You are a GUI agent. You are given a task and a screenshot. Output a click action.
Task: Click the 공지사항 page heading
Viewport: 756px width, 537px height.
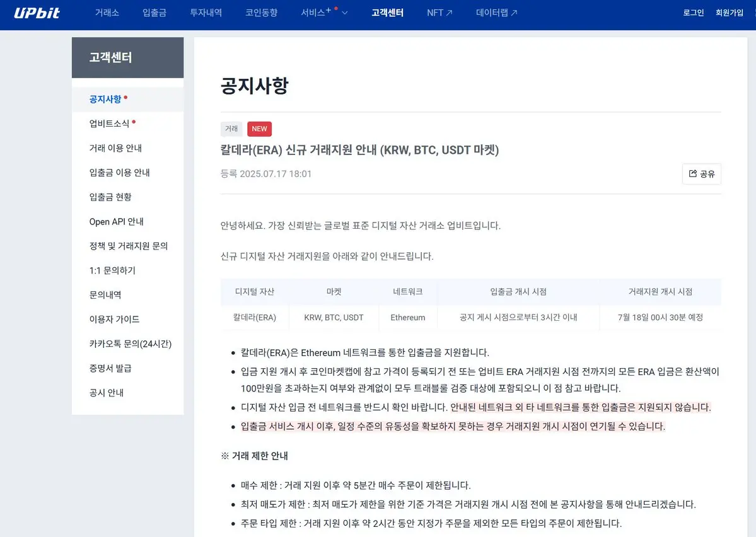[254, 86]
